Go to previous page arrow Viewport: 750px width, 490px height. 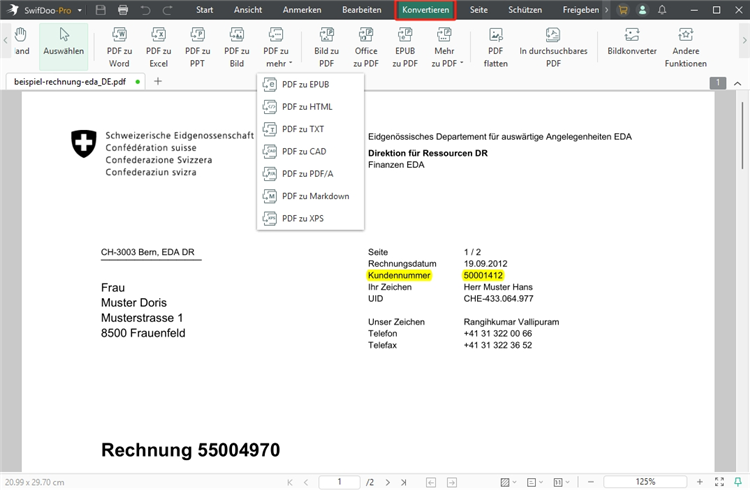[x=306, y=482]
